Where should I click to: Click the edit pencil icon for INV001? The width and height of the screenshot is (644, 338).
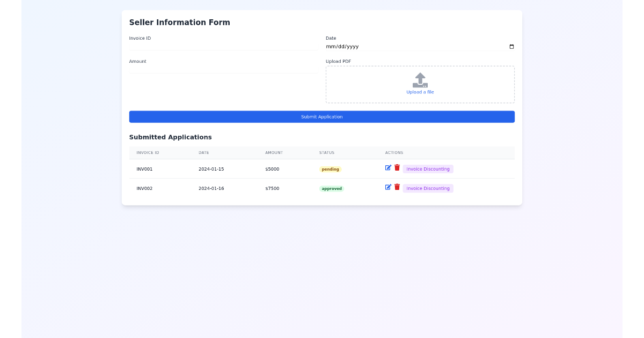pyautogui.click(x=387, y=168)
